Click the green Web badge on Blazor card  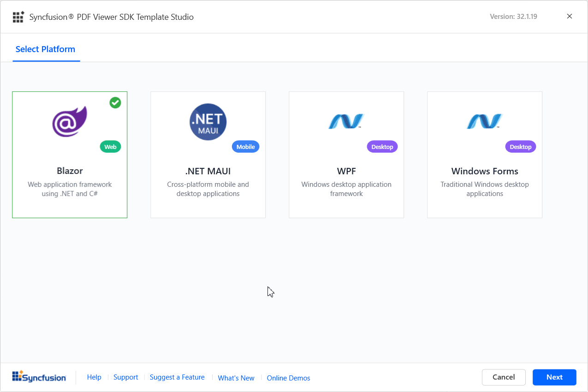(110, 147)
